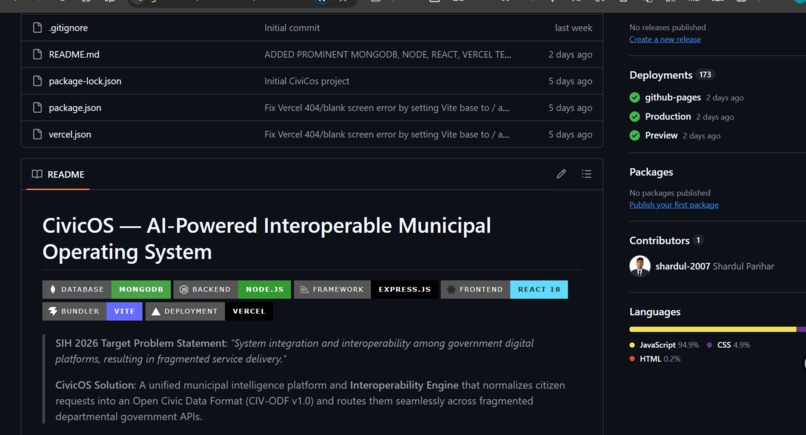This screenshot has width=806, height=435.
Task: Click green check beside Preview
Action: [635, 136]
